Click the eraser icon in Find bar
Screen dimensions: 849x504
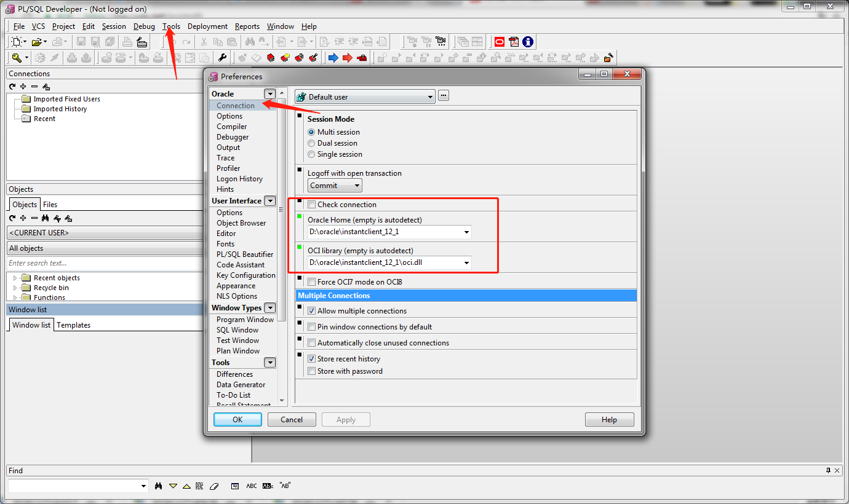coord(214,486)
